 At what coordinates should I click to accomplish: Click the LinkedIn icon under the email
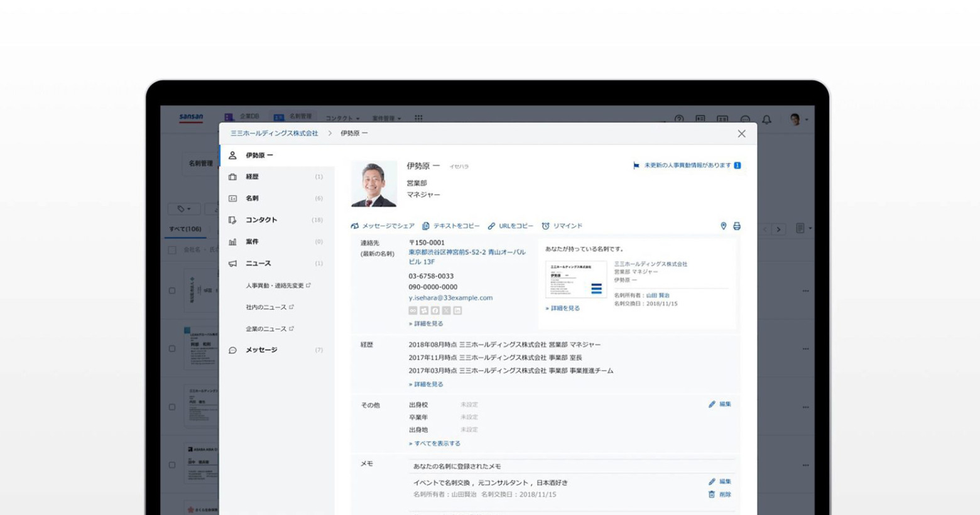(458, 311)
